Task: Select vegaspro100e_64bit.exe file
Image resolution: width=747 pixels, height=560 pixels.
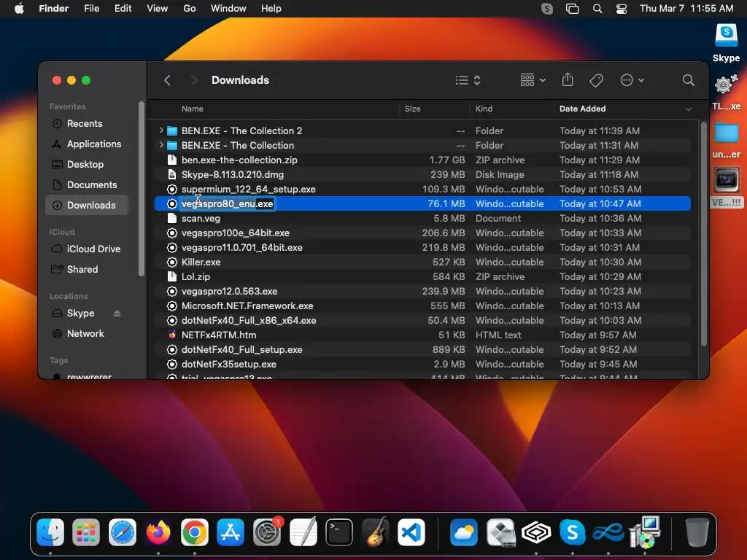Action: 422,233
